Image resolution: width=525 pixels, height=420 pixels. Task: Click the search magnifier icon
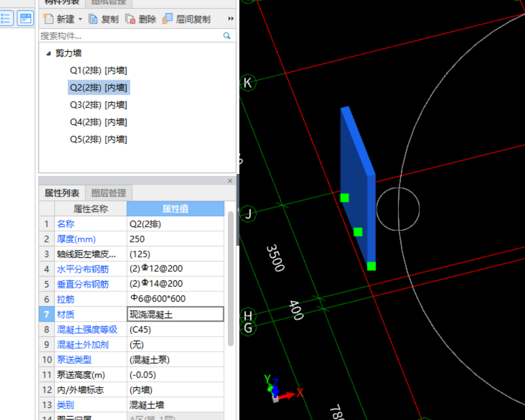[227, 36]
